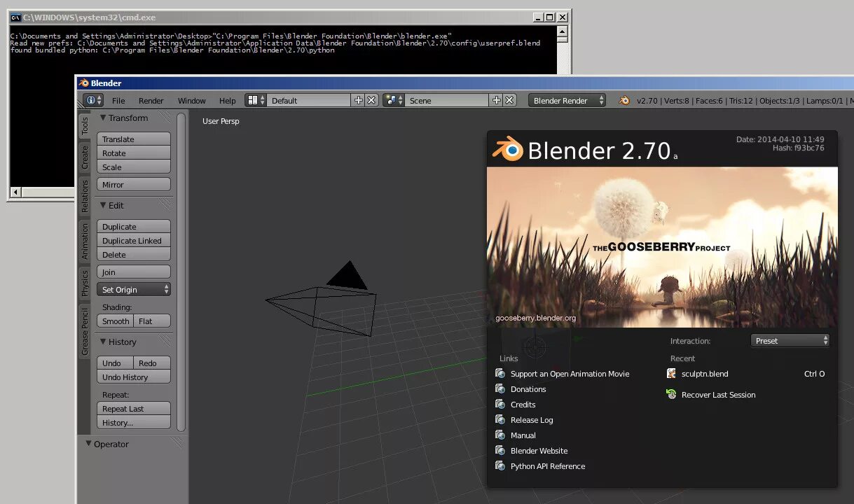
Task: Click the Default screen layout name field
Action: click(x=309, y=100)
